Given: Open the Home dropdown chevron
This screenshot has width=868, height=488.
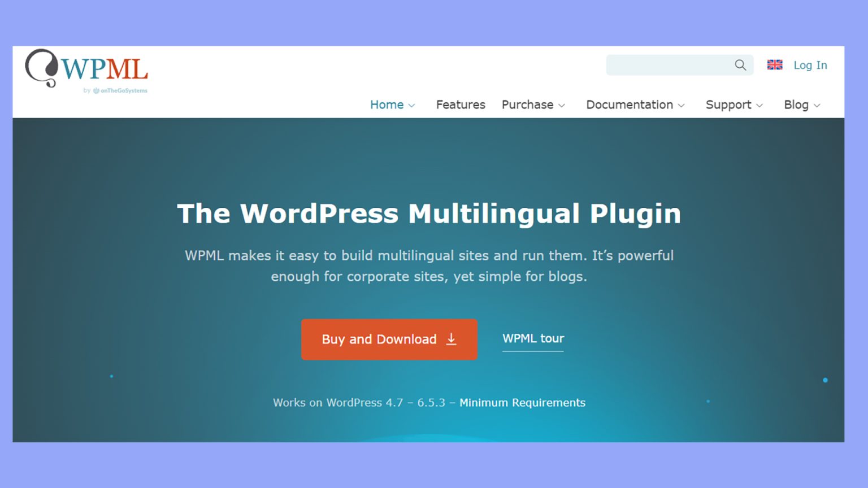Looking at the screenshot, I should [411, 105].
